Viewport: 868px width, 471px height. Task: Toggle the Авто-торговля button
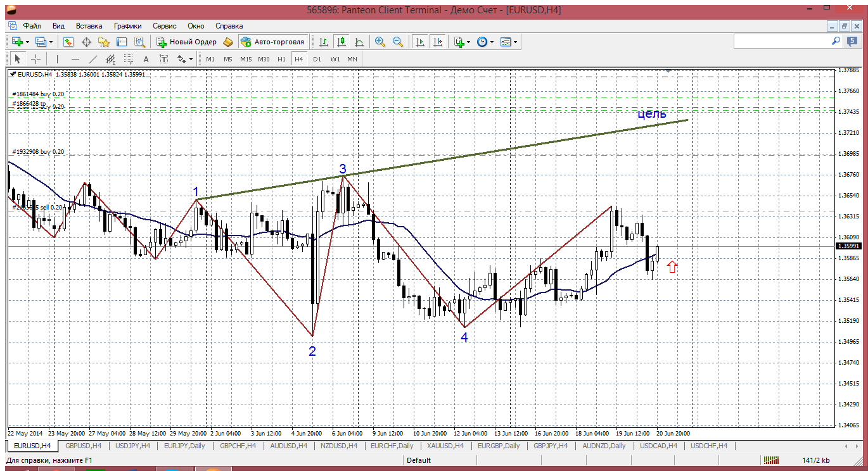click(x=272, y=42)
